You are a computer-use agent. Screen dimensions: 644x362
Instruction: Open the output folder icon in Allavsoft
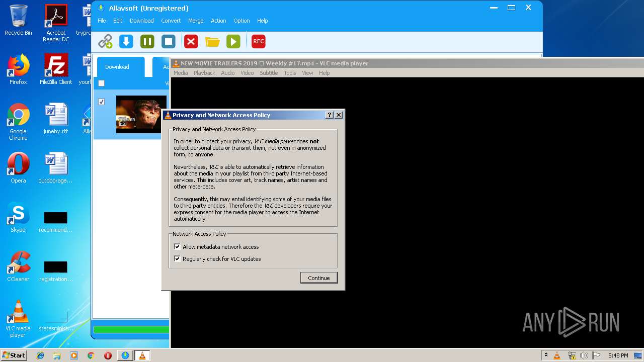click(212, 41)
